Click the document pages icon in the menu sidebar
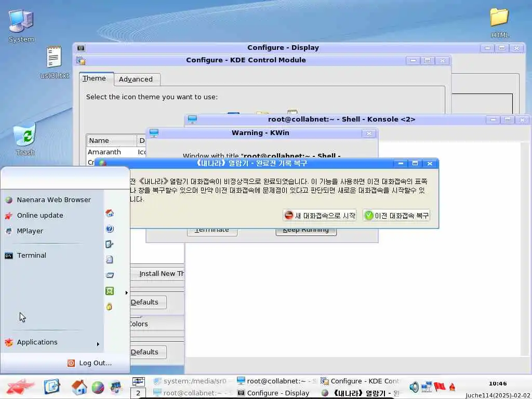This screenshot has height=399, width=532. [x=110, y=260]
